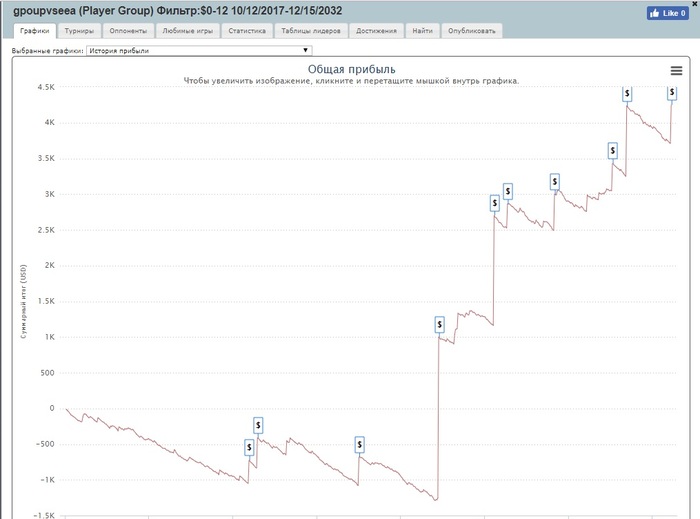The width and height of the screenshot is (700, 519).
Task: Click the $ flag just below 3K line
Action: tap(508, 191)
